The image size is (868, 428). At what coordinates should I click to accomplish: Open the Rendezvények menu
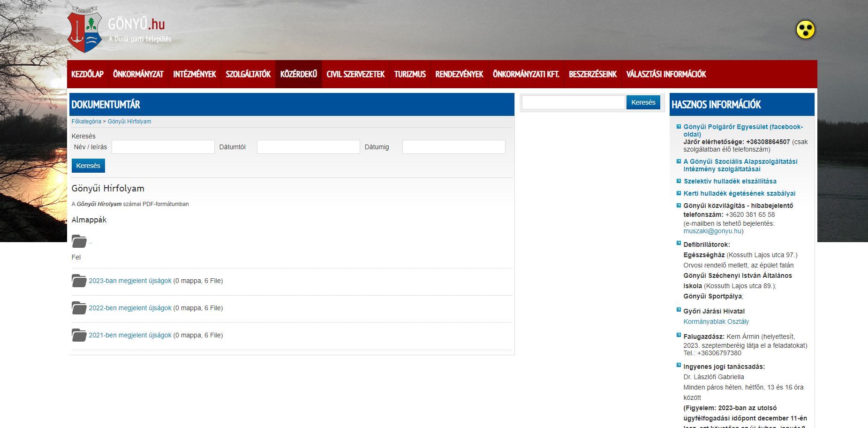tap(459, 74)
